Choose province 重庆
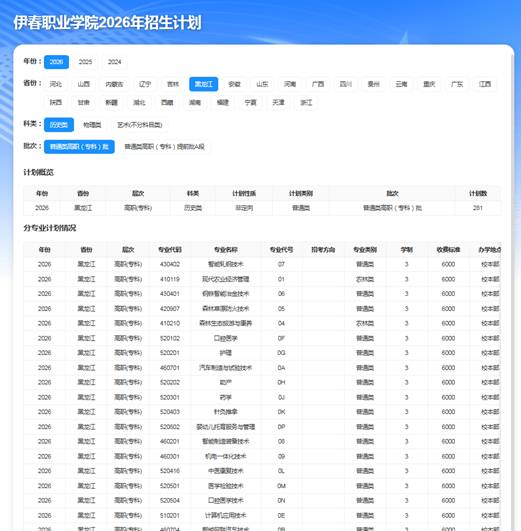This screenshot has width=521, height=531. pos(429,84)
